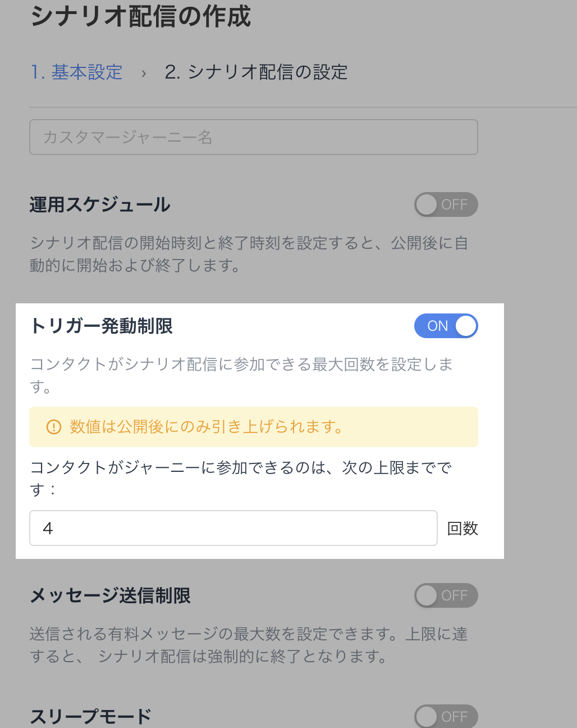The image size is (577, 728).
Task: Enable the 運用スケジュール toggle
Action: coord(446,204)
